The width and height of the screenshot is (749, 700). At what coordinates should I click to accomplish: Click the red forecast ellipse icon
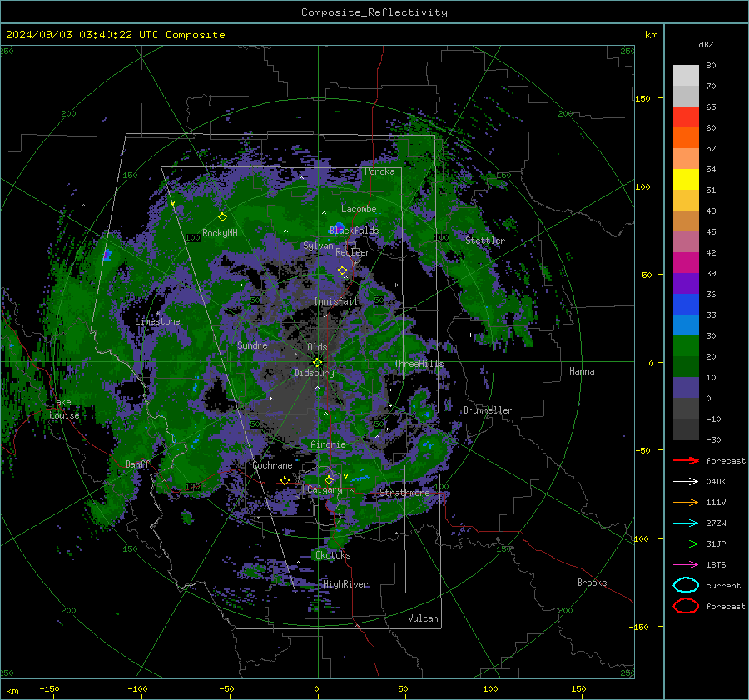coord(686,606)
